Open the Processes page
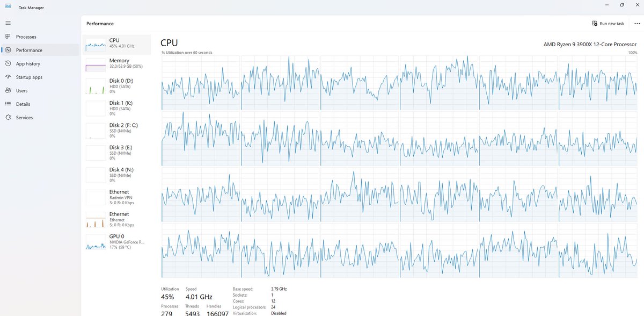This screenshot has width=644, height=316. pyautogui.click(x=40, y=37)
